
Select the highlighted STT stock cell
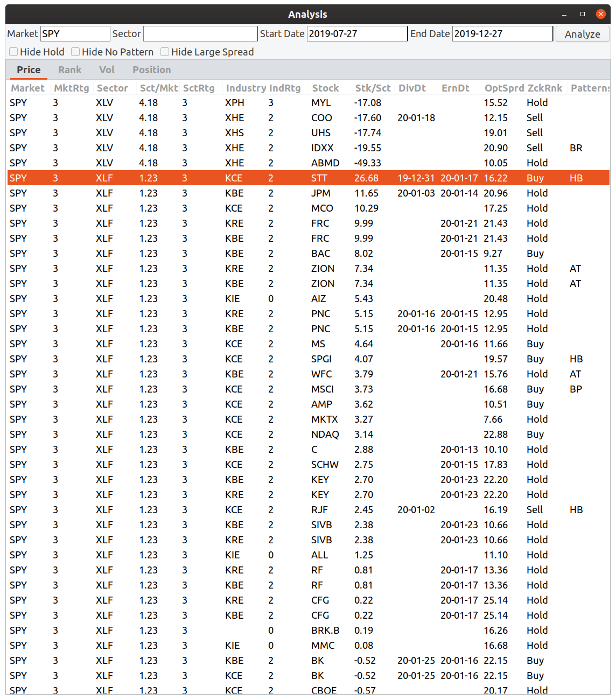pos(319,178)
